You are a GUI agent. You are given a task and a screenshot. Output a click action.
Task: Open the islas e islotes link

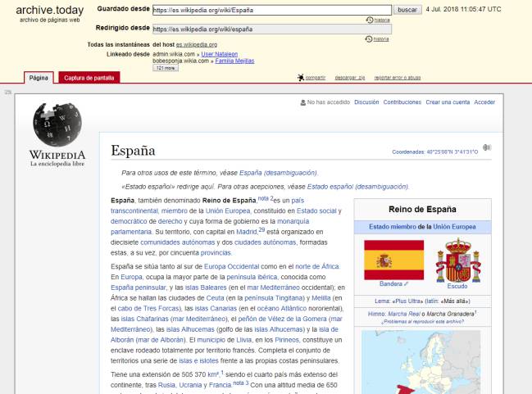pos(198,360)
